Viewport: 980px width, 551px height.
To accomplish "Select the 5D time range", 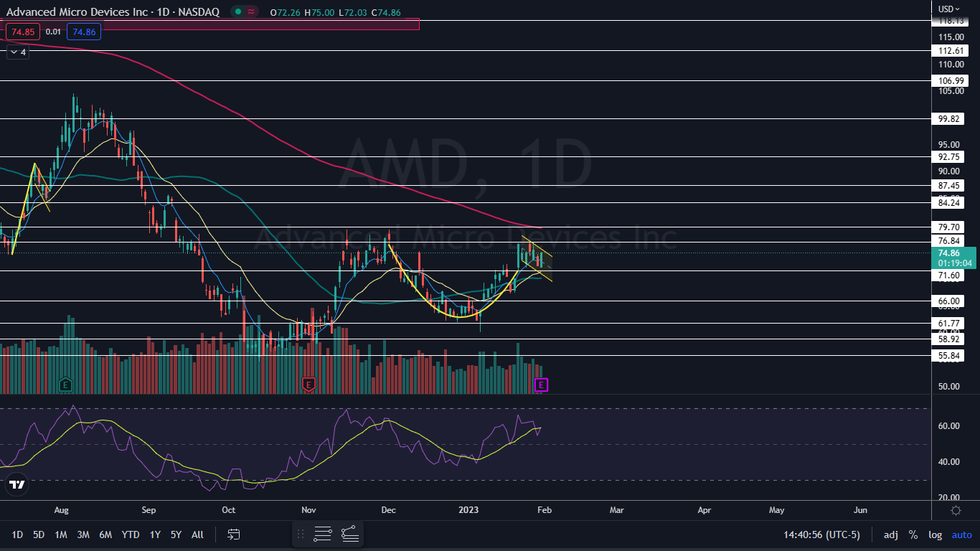I will [39, 534].
